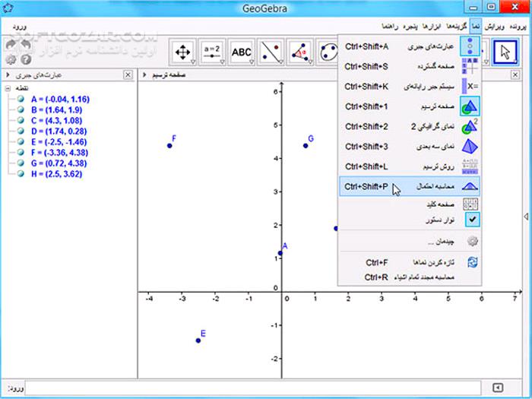Click the input bar text field
This screenshot has width=532, height=399.
253,388
